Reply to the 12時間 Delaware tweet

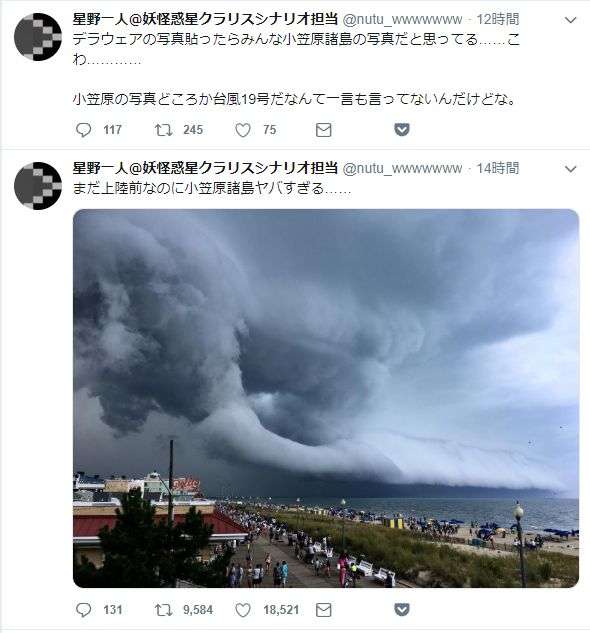coord(84,130)
